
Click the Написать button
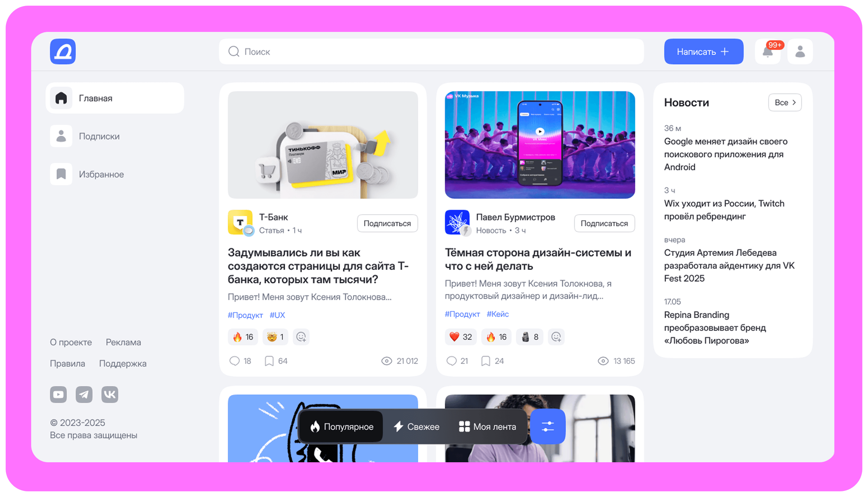coord(703,52)
